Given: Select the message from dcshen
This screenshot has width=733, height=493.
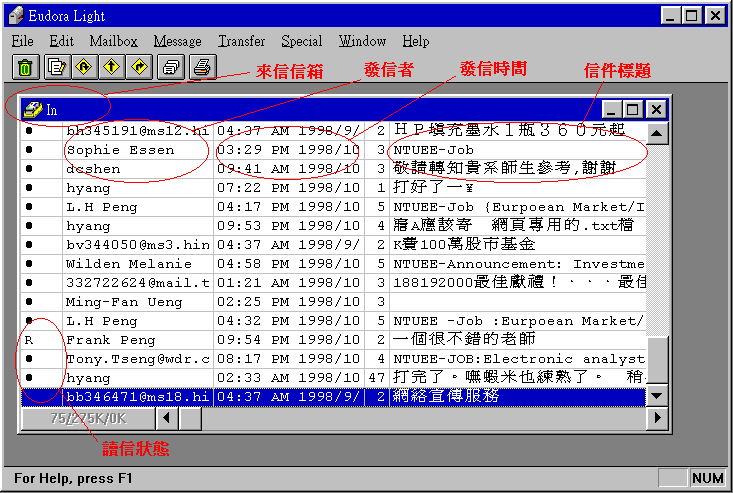Looking at the screenshot, I should tap(333, 169).
